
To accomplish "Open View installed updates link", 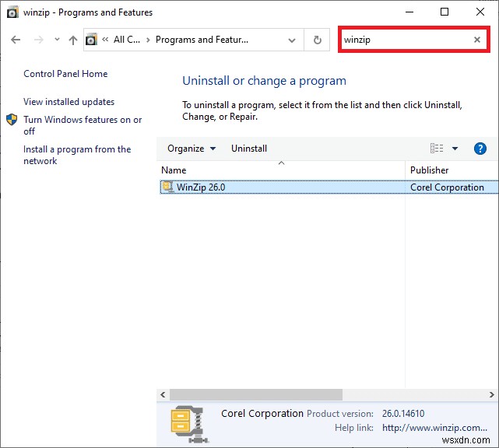I will (x=69, y=102).
